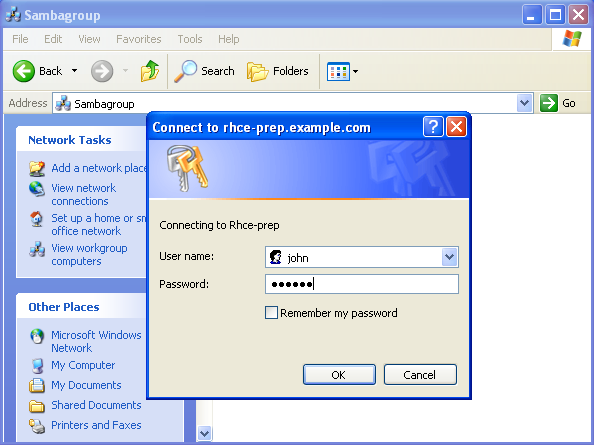Click the View network connections icon
594x445 pixels.
37,189
